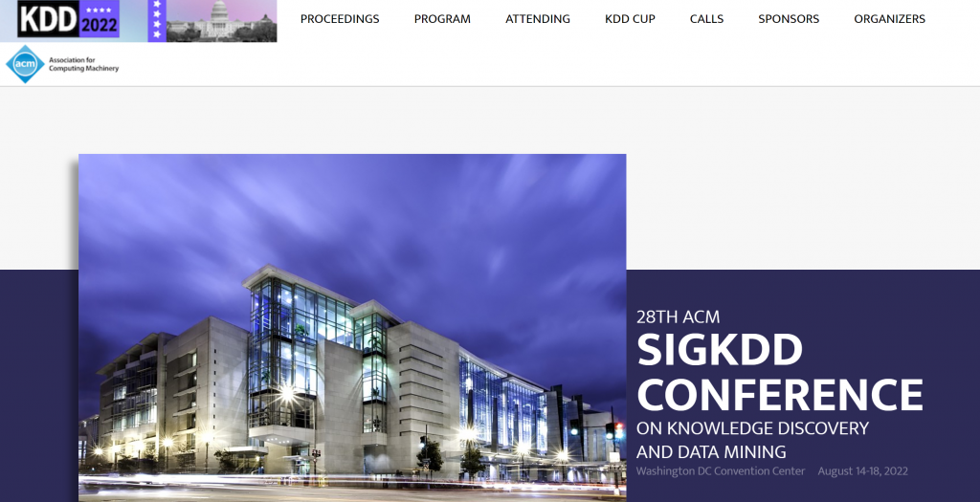Click the Capitol building banner image
Viewport: 980px width, 502px height.
point(221,21)
